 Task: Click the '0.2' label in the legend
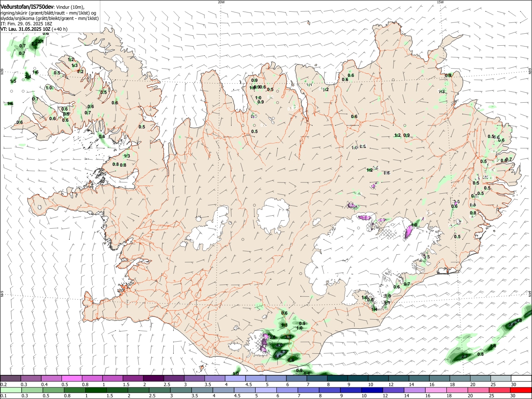click(x=3, y=384)
